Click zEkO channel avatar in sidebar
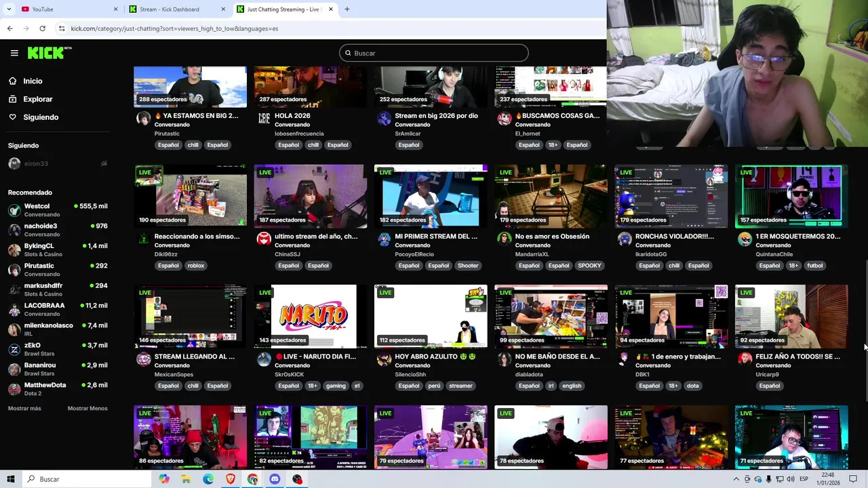This screenshot has width=868, height=488. pyautogui.click(x=14, y=349)
